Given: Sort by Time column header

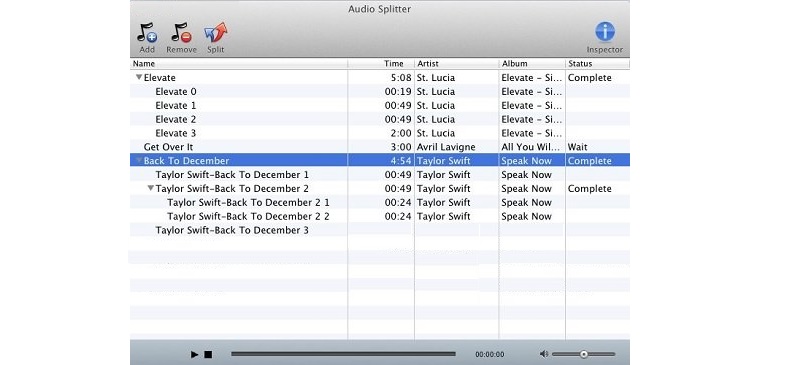Looking at the screenshot, I should 381,64.
